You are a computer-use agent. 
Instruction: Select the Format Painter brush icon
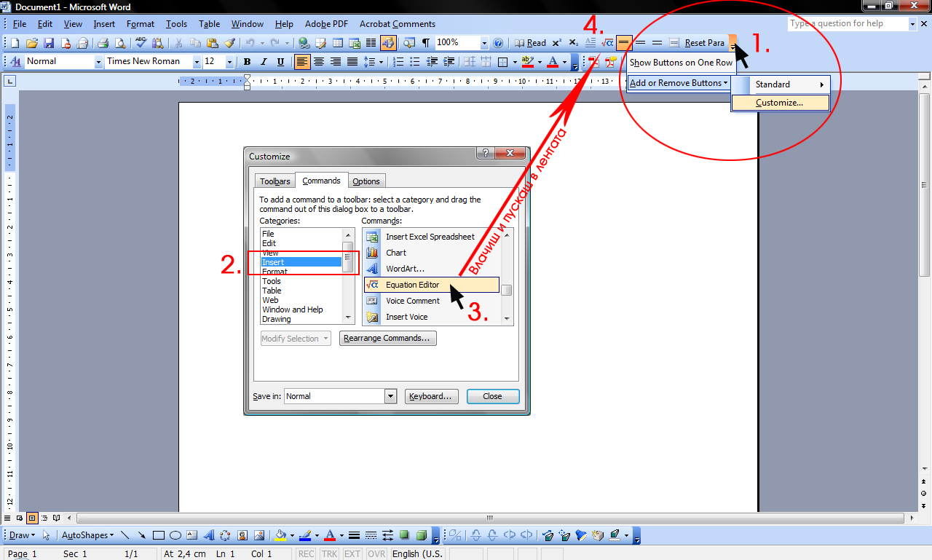(229, 43)
